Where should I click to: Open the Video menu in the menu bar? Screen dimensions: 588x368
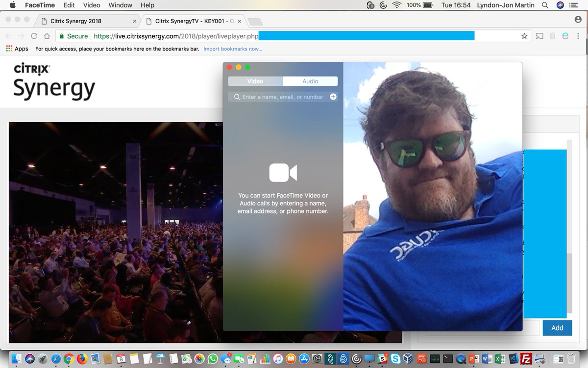click(x=91, y=5)
